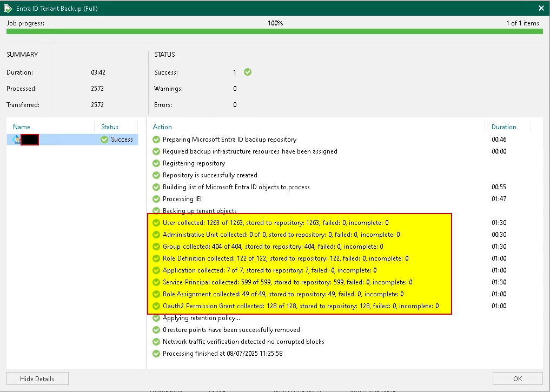Select 'Group collected: 404 of 404' entry

273,247
